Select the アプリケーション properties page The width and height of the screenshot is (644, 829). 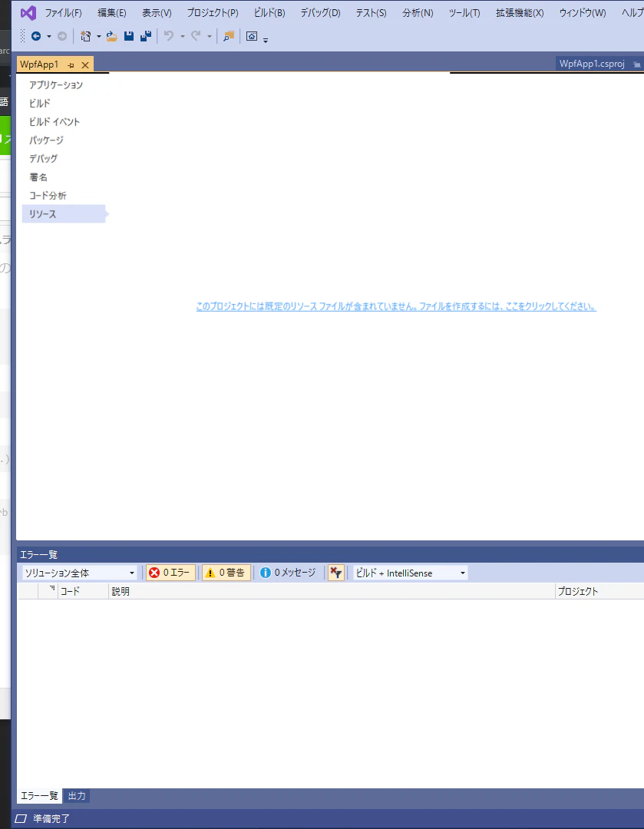point(56,84)
